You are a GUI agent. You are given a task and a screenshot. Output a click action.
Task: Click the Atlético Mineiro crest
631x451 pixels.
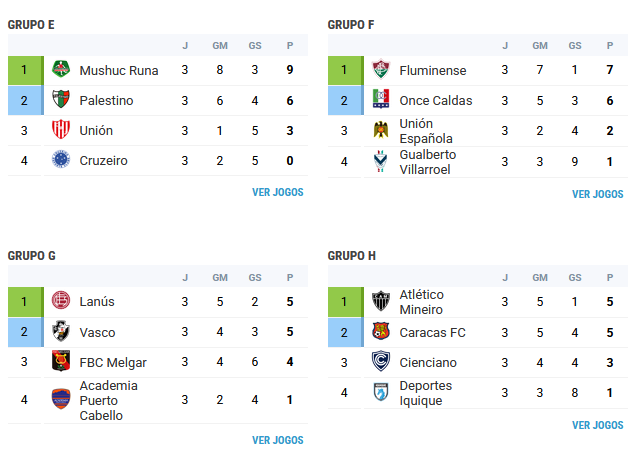coord(380,302)
